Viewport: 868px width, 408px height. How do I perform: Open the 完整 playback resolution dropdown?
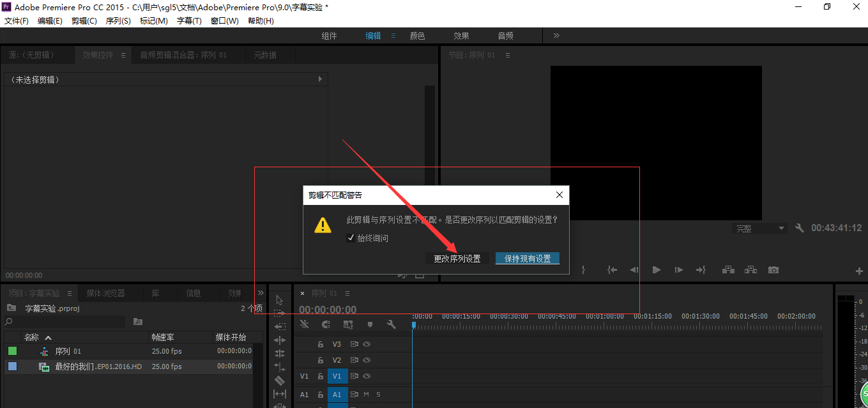coord(759,228)
